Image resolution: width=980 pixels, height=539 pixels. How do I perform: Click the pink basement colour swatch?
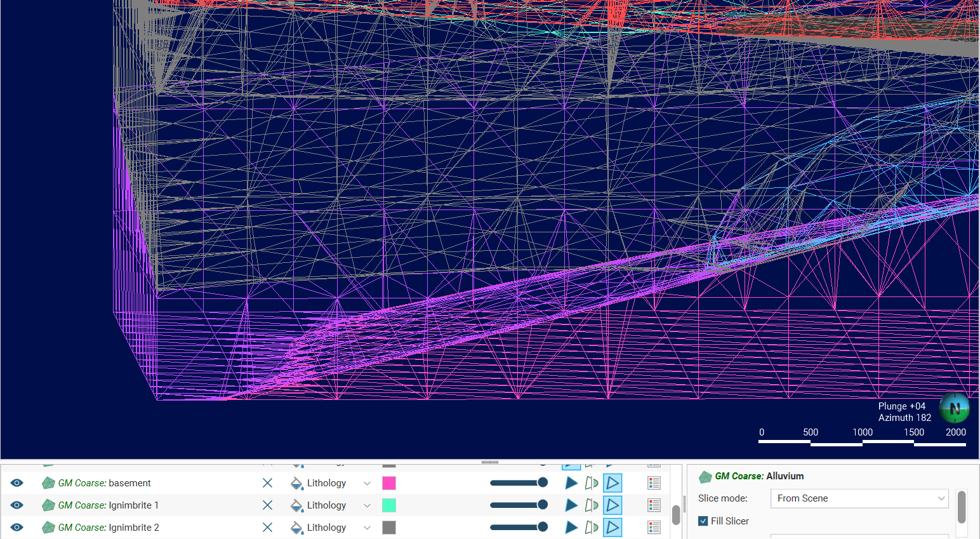coord(389,483)
